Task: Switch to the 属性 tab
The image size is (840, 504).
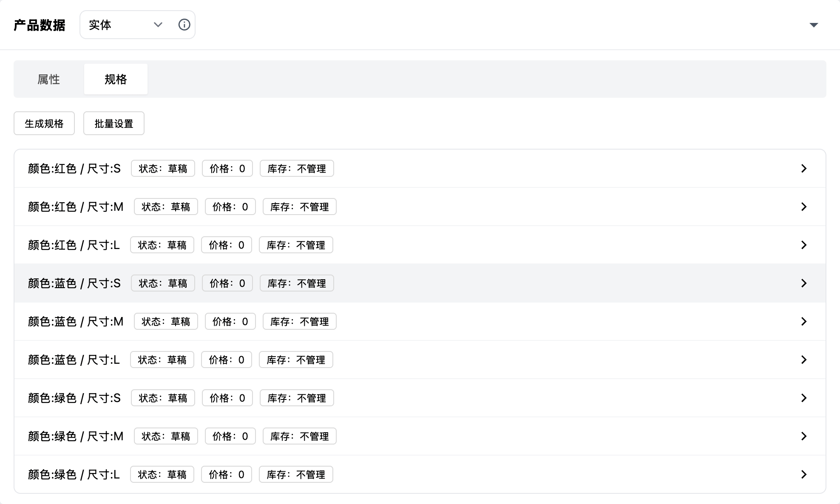Action: pos(49,79)
